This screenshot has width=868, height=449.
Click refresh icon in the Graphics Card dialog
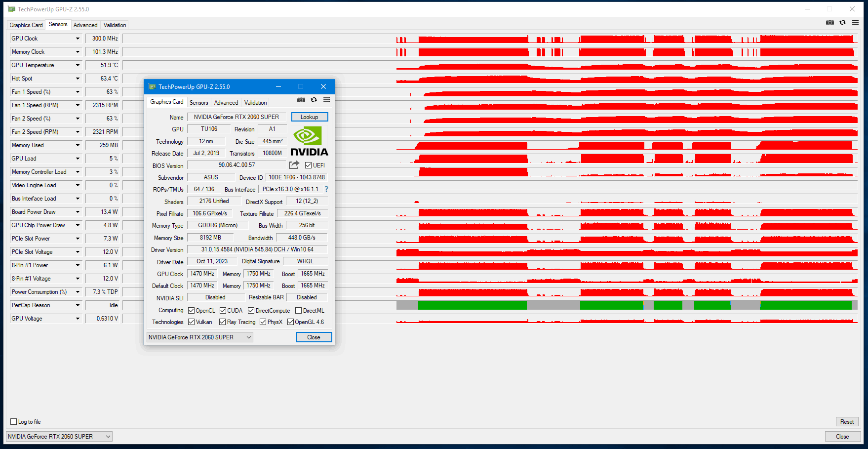[314, 100]
